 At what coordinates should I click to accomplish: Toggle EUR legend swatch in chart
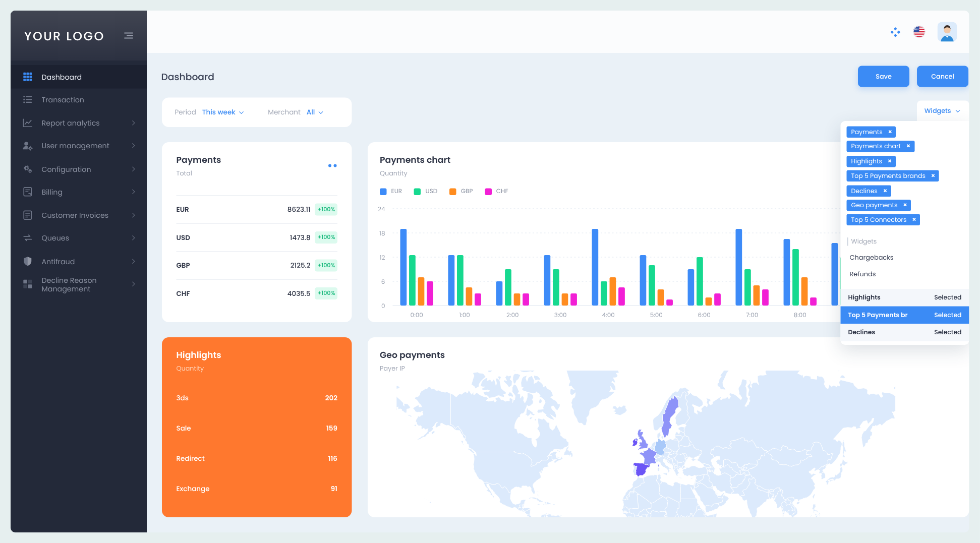click(383, 192)
